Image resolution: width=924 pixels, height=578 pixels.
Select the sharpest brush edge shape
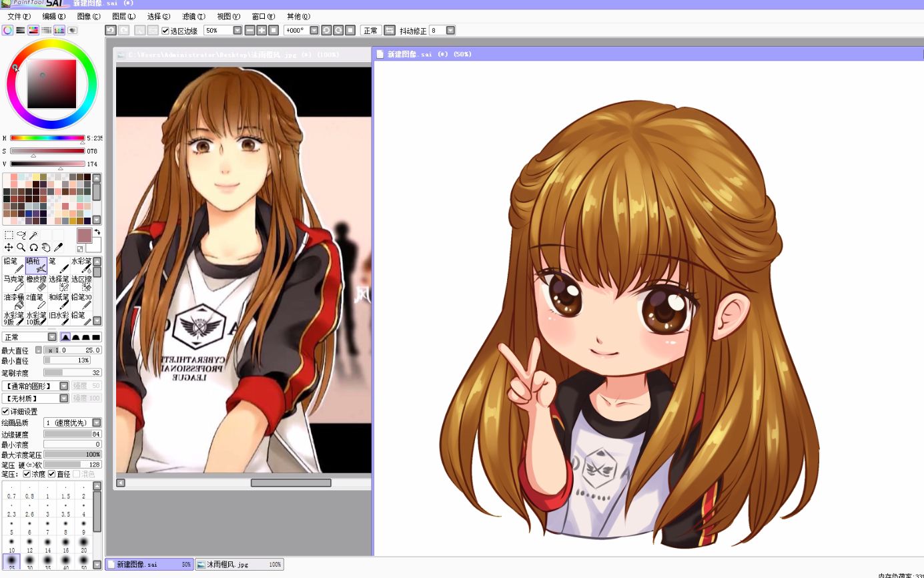click(x=65, y=337)
